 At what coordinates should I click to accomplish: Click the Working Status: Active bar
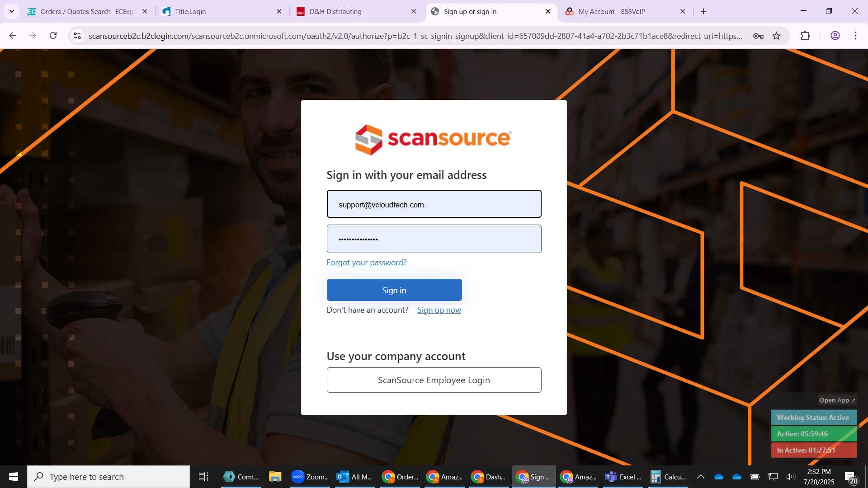[x=814, y=418]
